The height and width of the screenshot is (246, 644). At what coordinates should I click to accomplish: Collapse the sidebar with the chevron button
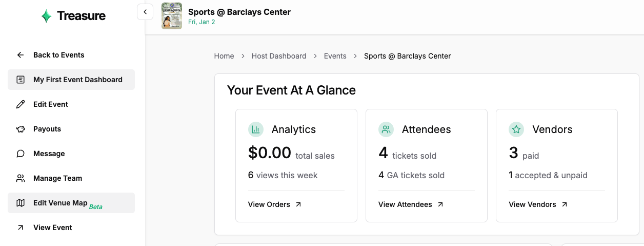(x=145, y=12)
